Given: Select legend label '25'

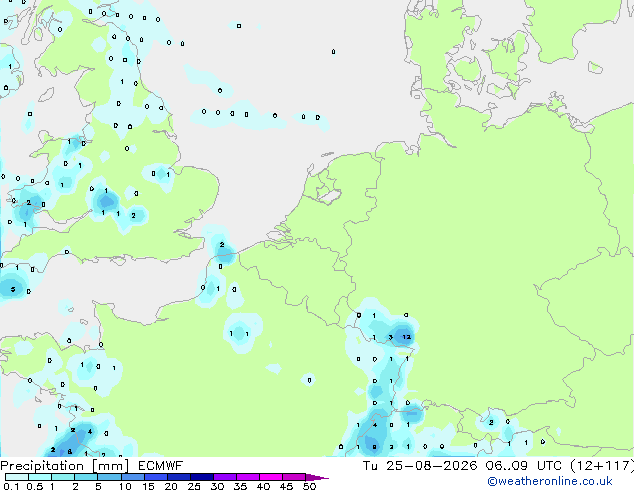Looking at the screenshot, I should click(194, 486).
